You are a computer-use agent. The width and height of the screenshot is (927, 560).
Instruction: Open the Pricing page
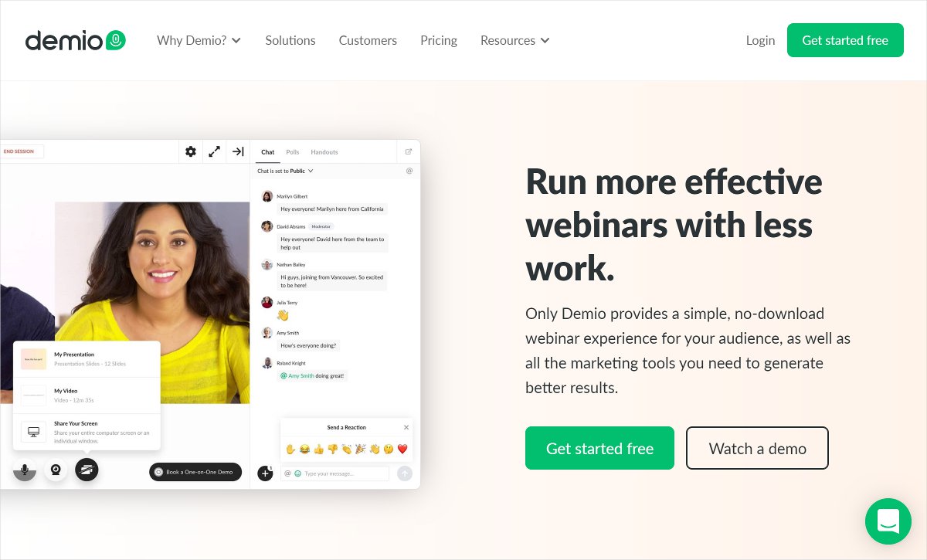point(439,40)
